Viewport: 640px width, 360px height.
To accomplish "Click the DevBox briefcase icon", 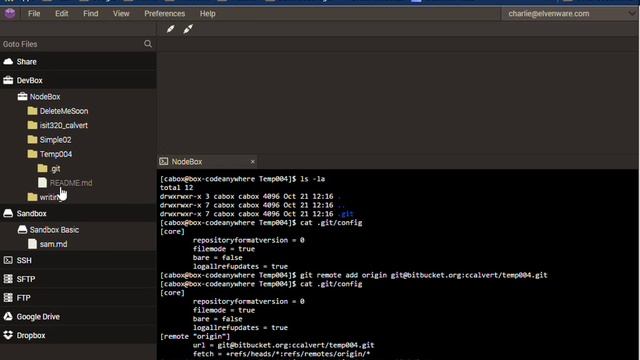I will pyautogui.click(x=8, y=80).
